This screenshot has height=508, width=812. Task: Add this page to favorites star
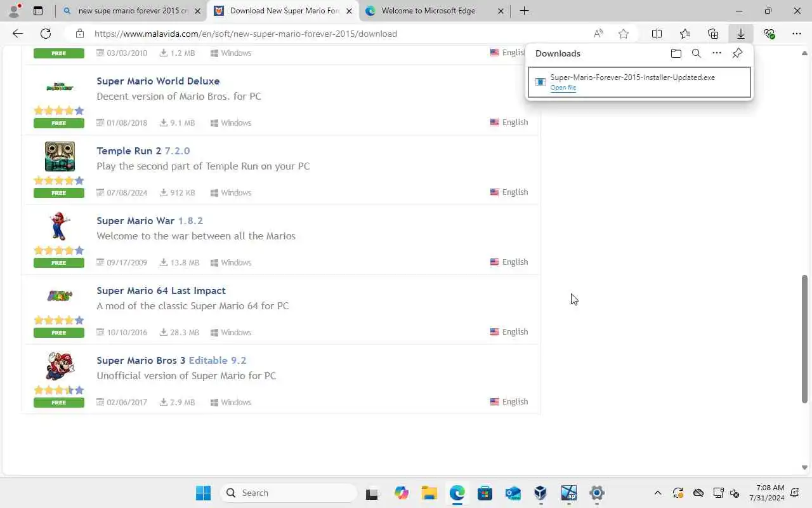tap(624, 34)
